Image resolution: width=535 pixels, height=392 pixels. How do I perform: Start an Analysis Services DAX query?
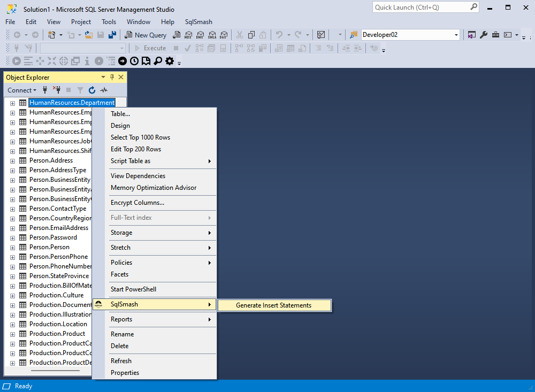[x=224, y=35]
